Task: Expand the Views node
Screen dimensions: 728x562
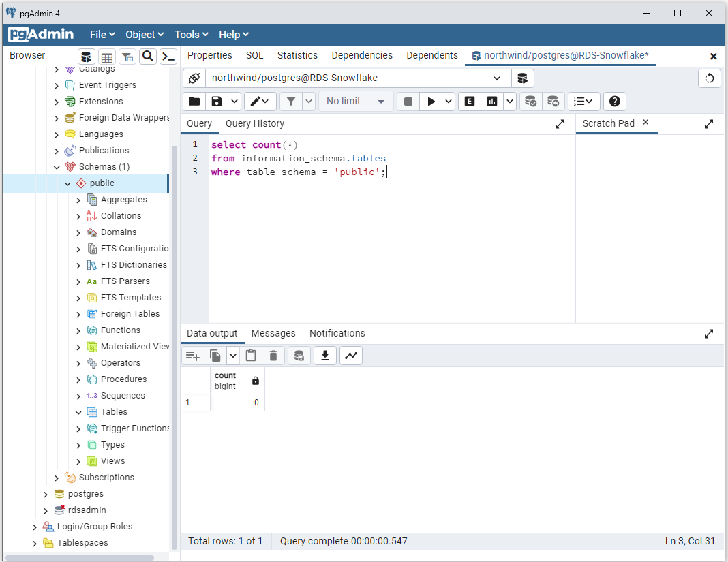Action: [78, 462]
